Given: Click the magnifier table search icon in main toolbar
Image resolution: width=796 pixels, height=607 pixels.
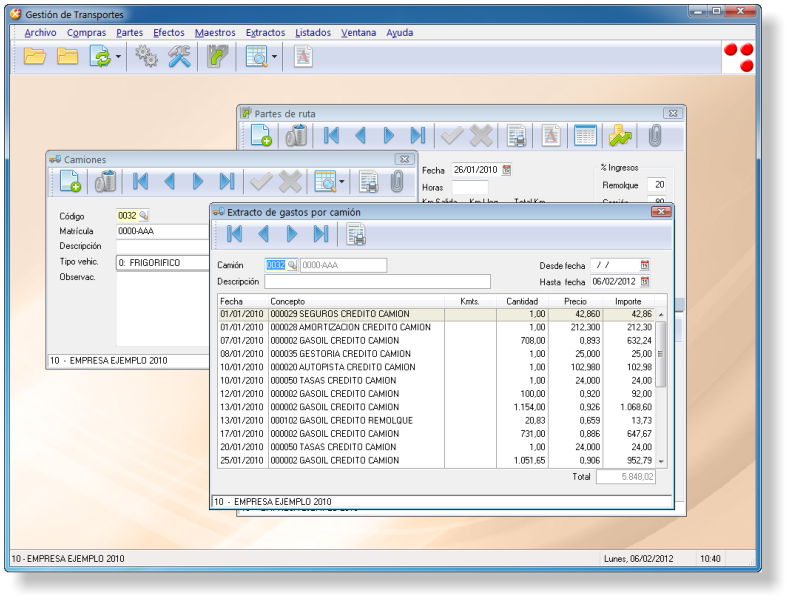Looking at the screenshot, I should pos(257,56).
